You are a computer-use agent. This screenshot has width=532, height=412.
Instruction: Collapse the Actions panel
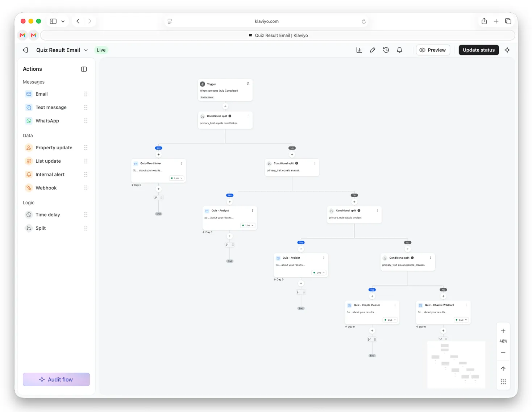pyautogui.click(x=84, y=69)
